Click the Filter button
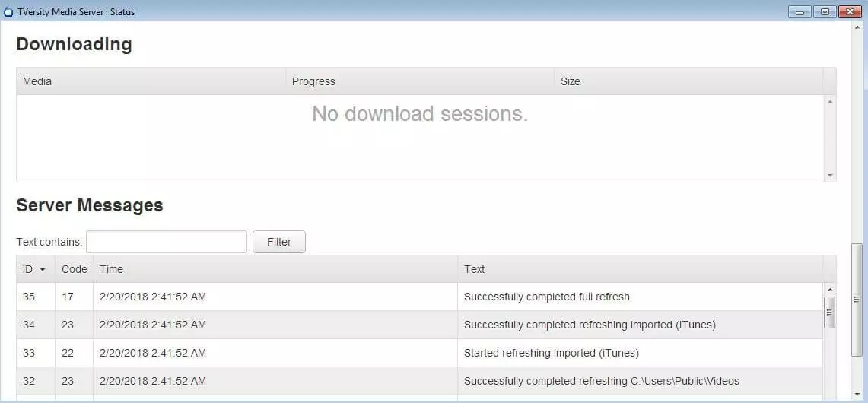 (279, 242)
